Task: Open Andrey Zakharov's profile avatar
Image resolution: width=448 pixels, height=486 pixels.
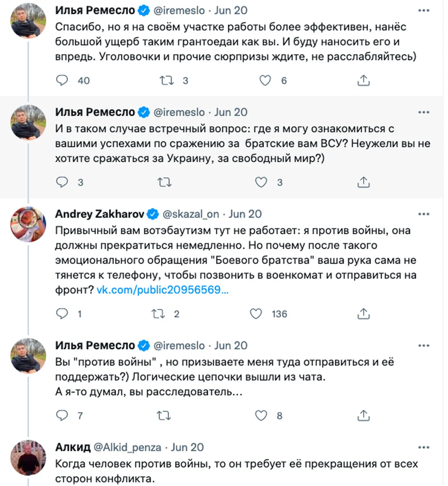Action: pyautogui.click(x=28, y=224)
